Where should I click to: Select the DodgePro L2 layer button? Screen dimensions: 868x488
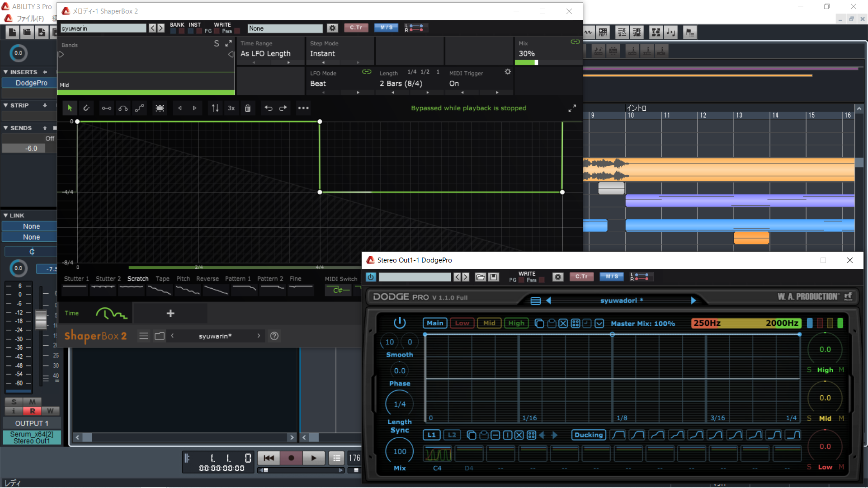452,435
